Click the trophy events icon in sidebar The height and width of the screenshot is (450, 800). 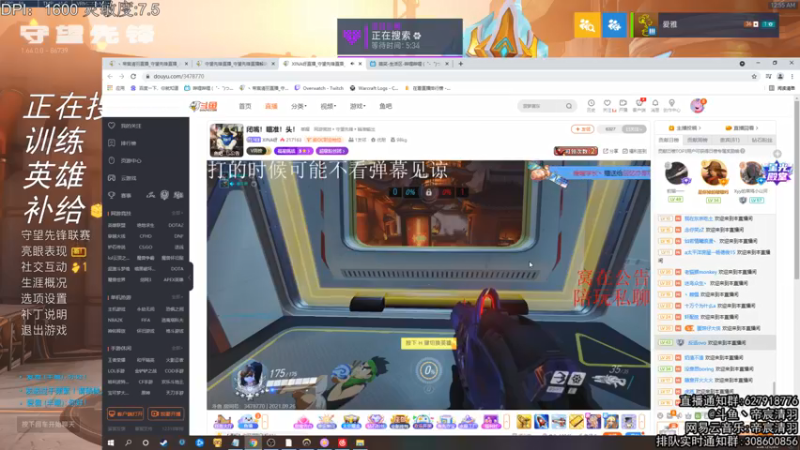point(112,195)
